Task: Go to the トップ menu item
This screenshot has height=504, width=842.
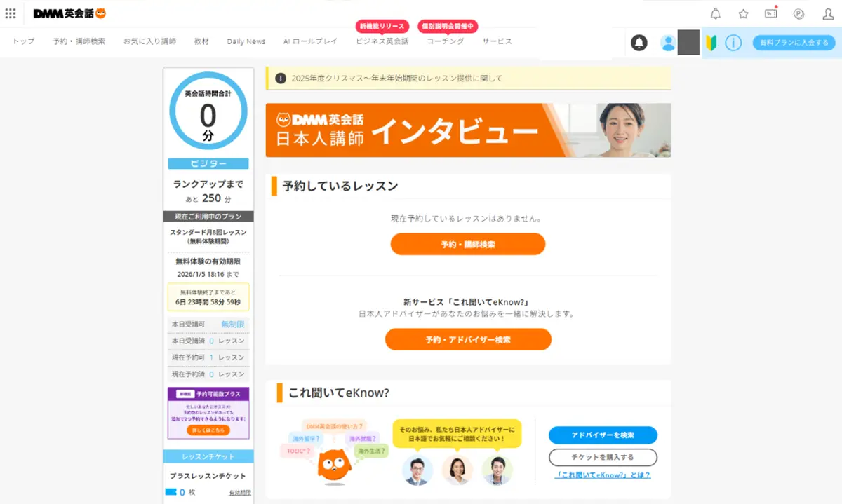Action: [x=23, y=41]
